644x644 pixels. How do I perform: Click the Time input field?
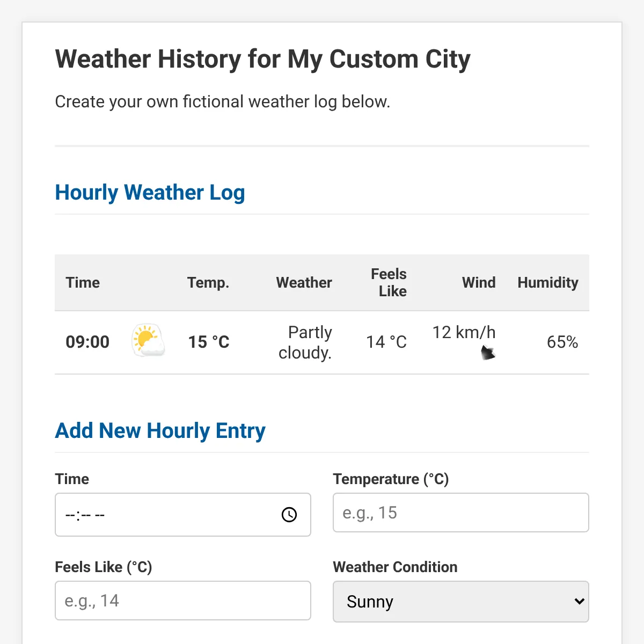point(166,515)
